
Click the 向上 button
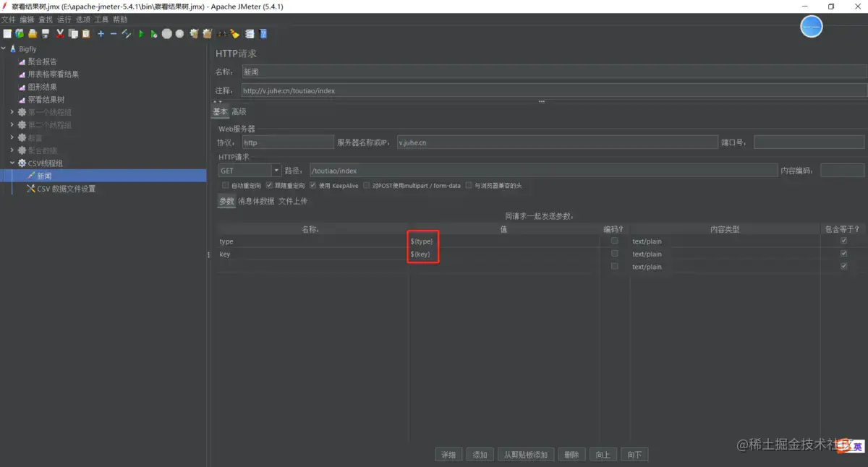pos(603,455)
